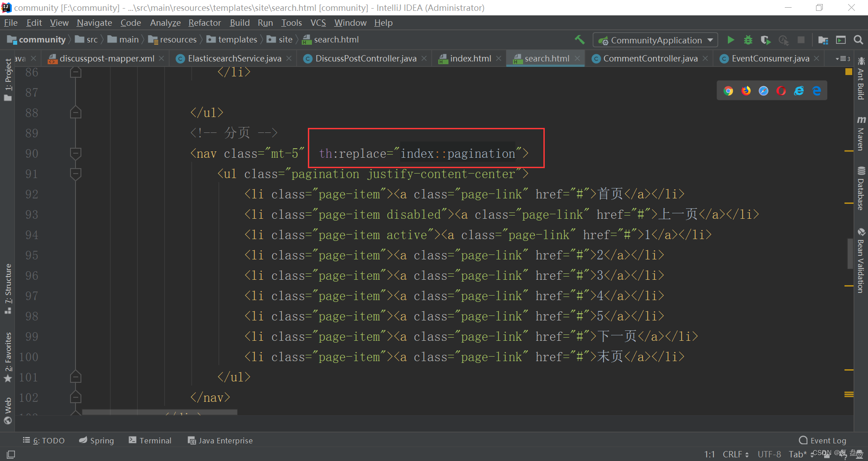
Task: Open preview in Edge browser icon
Action: point(816,91)
